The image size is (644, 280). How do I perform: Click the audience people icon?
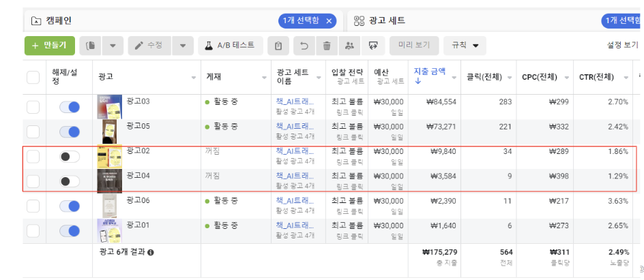pos(350,46)
